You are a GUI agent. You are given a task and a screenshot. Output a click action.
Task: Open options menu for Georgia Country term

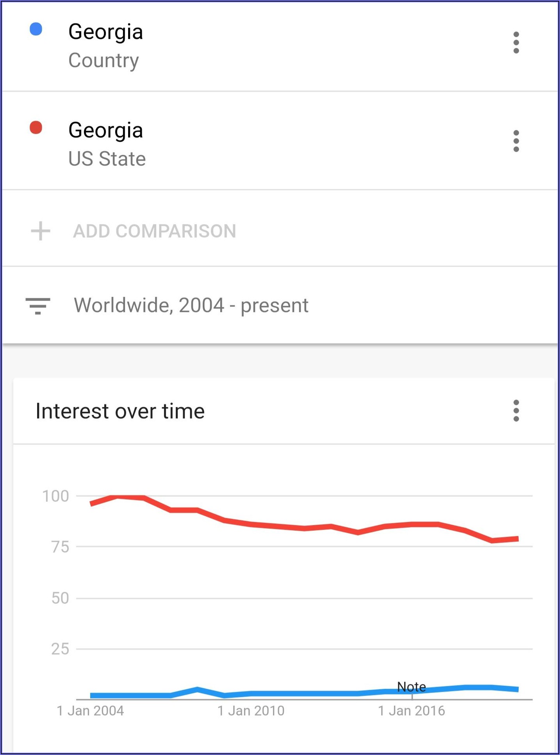click(x=516, y=43)
